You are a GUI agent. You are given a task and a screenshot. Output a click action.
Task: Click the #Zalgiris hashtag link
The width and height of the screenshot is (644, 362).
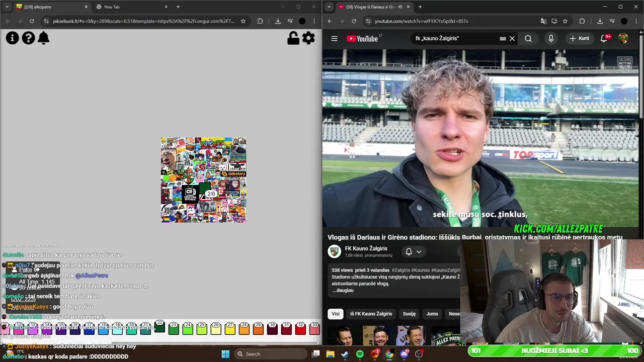pos(400,270)
